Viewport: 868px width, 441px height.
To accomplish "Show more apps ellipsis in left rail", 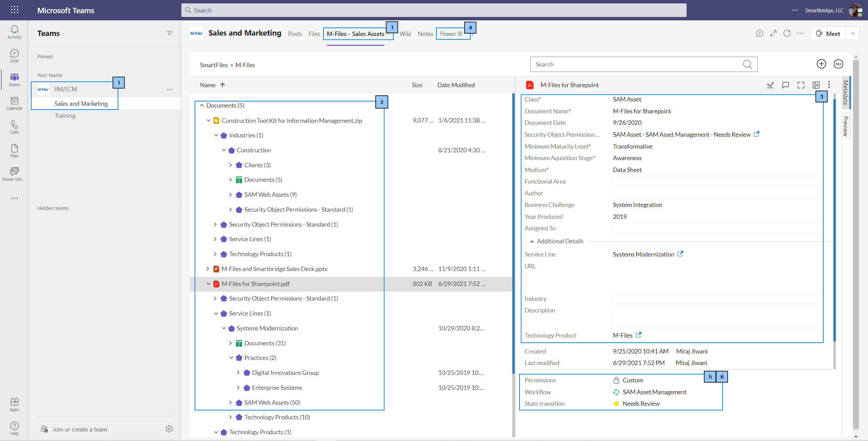I will pos(14,198).
